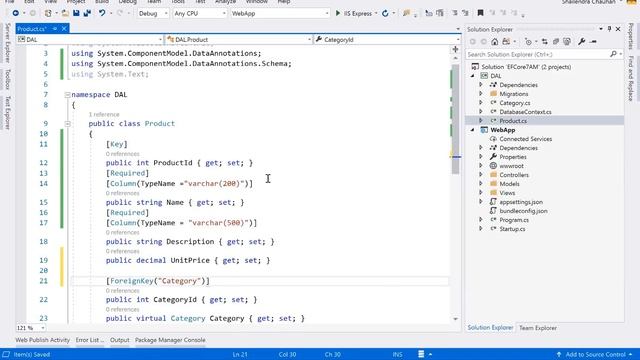The width and height of the screenshot is (640, 360).
Task: Click the green Start debugging play icon
Action: coord(338,13)
